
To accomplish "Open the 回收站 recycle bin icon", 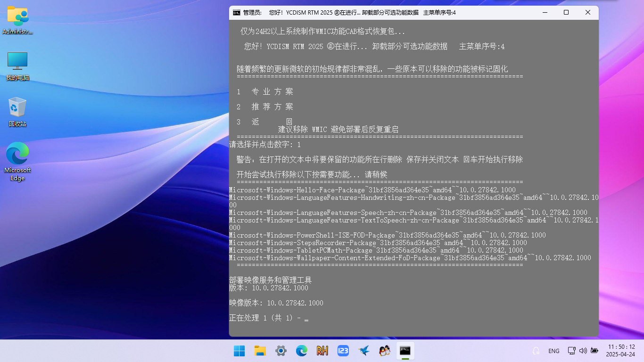I will pos(17,112).
